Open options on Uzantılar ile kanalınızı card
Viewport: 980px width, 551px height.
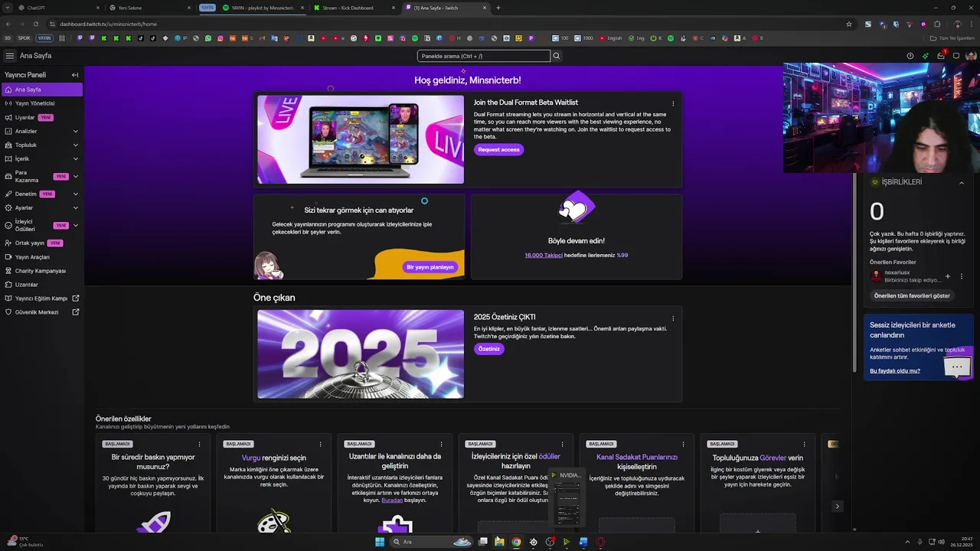tap(441, 444)
